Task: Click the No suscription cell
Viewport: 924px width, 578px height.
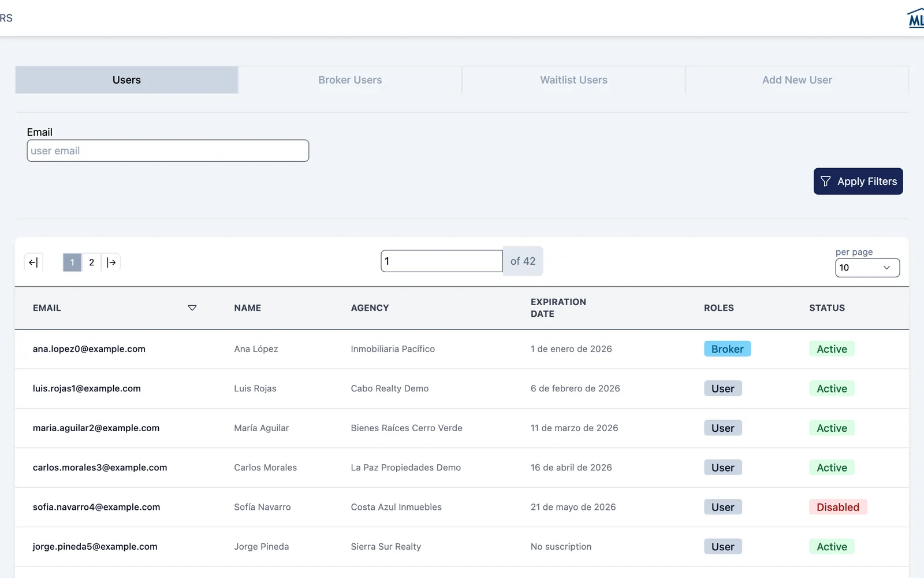Action: coord(561,547)
